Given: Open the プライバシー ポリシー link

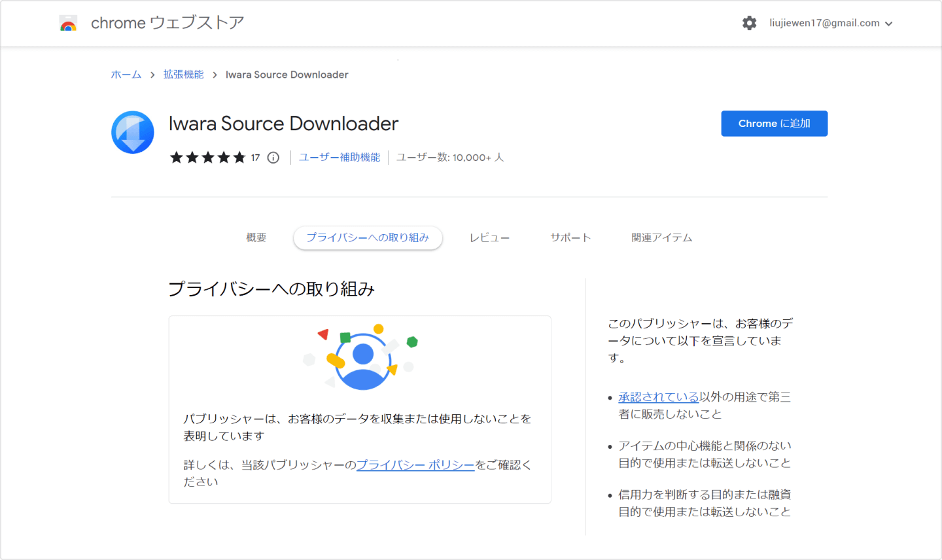Looking at the screenshot, I should pyautogui.click(x=415, y=464).
